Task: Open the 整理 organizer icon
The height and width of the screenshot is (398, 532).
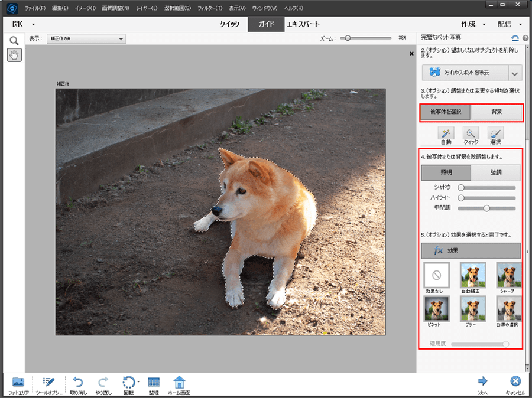Action: point(154,382)
